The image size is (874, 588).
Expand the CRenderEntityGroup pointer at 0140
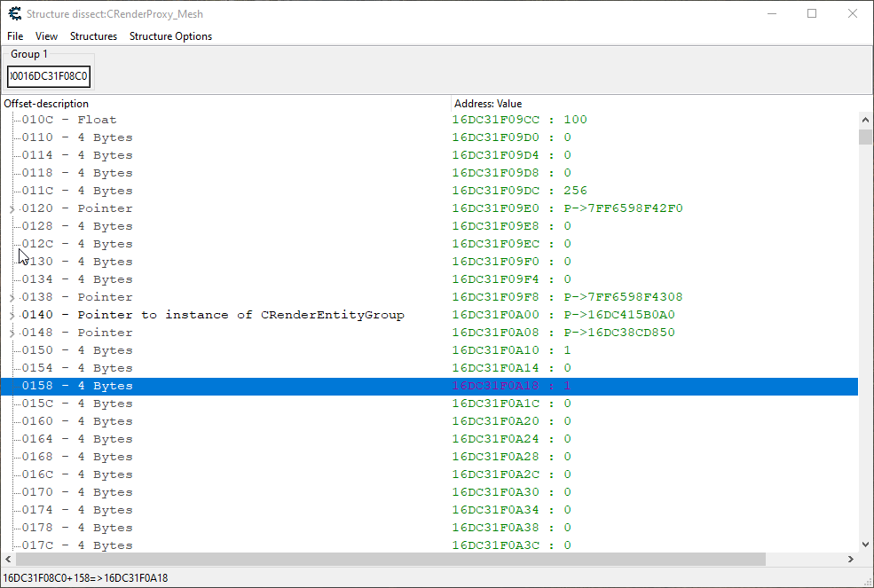click(x=12, y=316)
